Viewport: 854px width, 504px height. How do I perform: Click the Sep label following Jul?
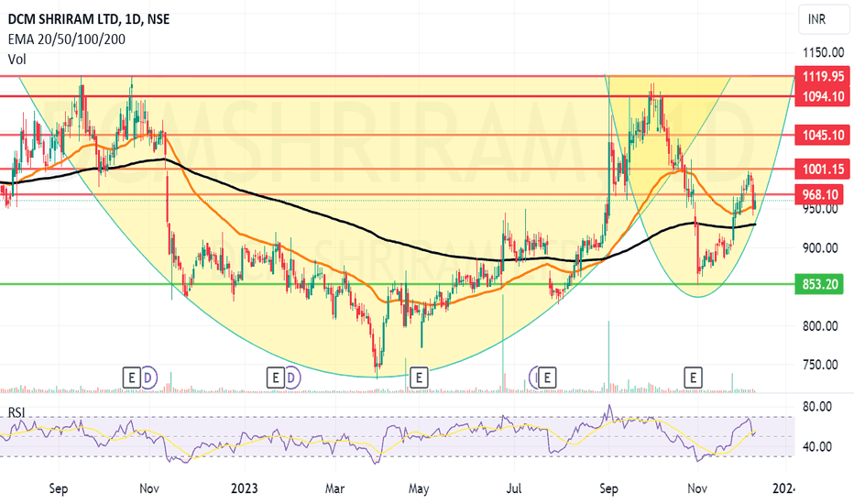(608, 488)
